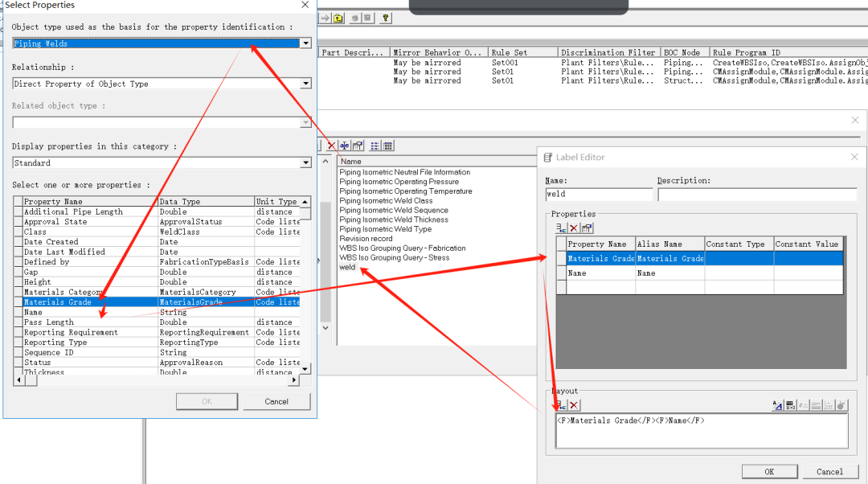868x484 pixels.
Task: Click the Set001 rule set cell
Action: pyautogui.click(x=505, y=63)
